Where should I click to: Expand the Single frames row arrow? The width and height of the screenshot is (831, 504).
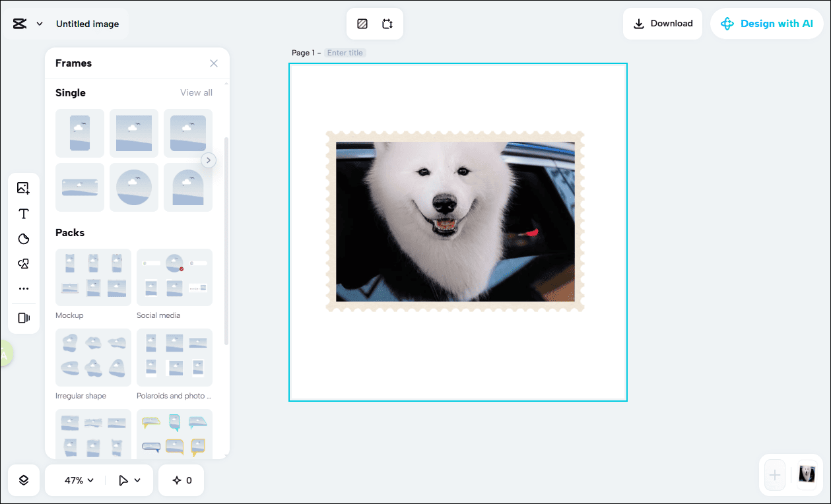[209, 160]
